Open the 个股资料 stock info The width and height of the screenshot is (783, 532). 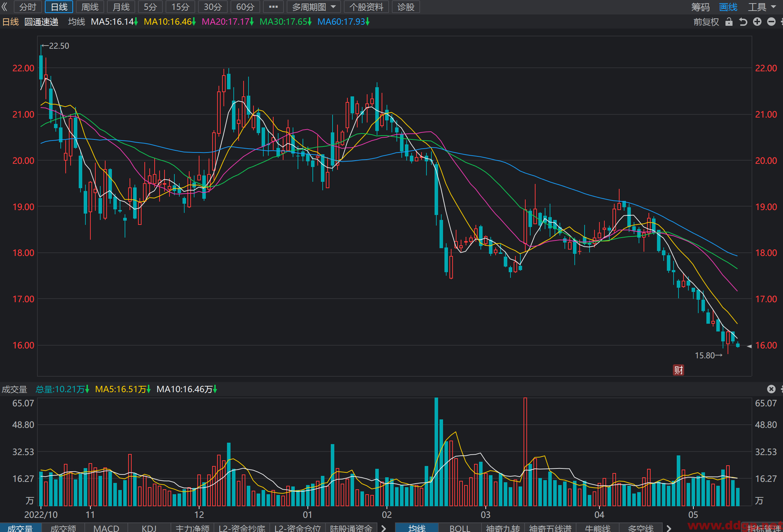pos(366,7)
